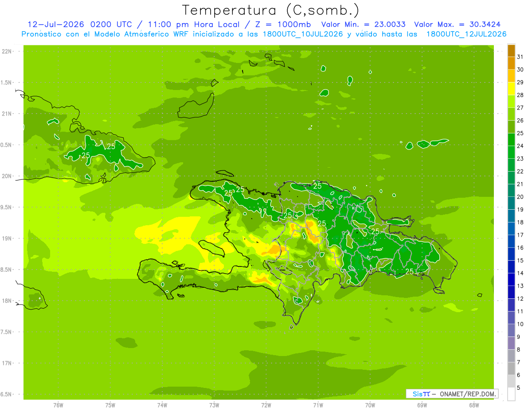Click the '68W' longitude axis label
Viewport: 532px width, 411px height.
pos(474,405)
